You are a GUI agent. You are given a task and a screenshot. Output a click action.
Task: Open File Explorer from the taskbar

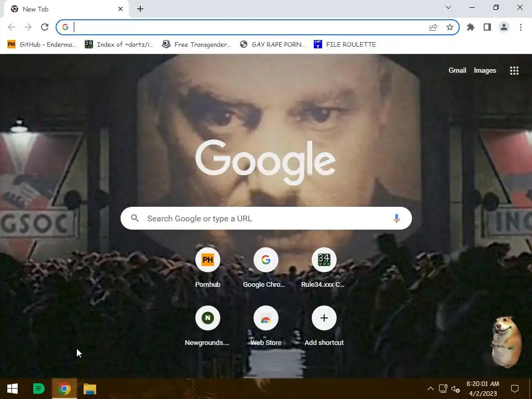pyautogui.click(x=90, y=389)
